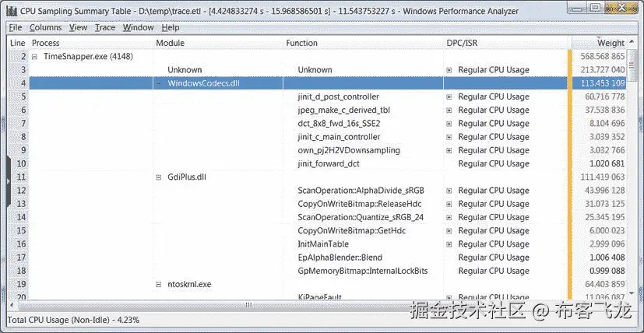This screenshot has width=644, height=333.
Task: Click the vertical scrollbar up arrow
Action: (632, 41)
